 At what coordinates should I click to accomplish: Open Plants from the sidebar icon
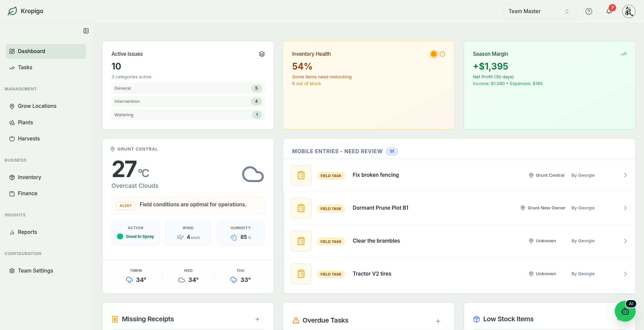(12, 122)
